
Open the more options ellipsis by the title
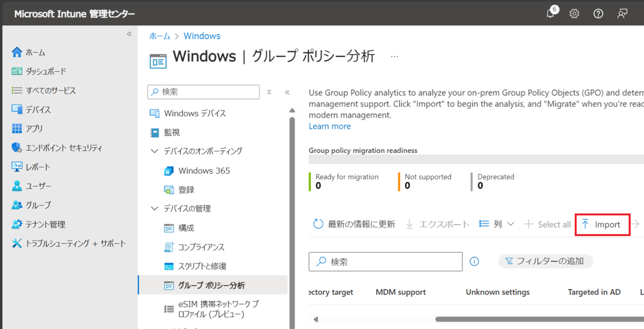pyautogui.click(x=394, y=56)
